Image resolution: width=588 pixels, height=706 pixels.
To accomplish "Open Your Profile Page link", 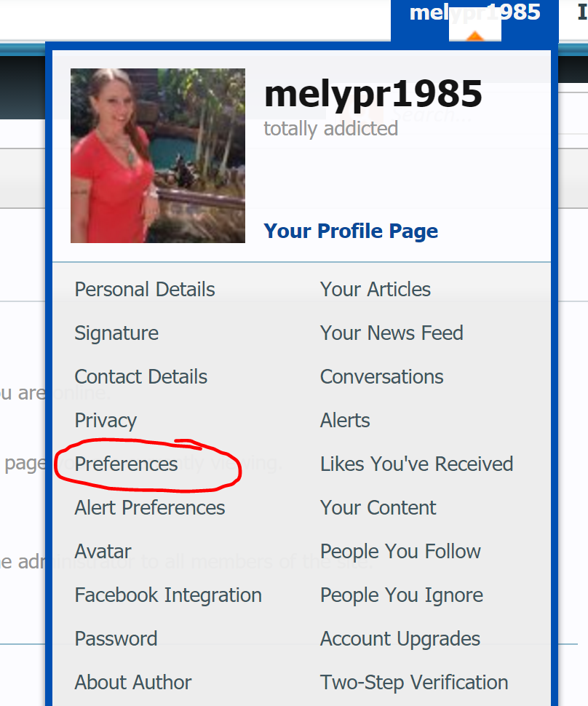I will [351, 231].
